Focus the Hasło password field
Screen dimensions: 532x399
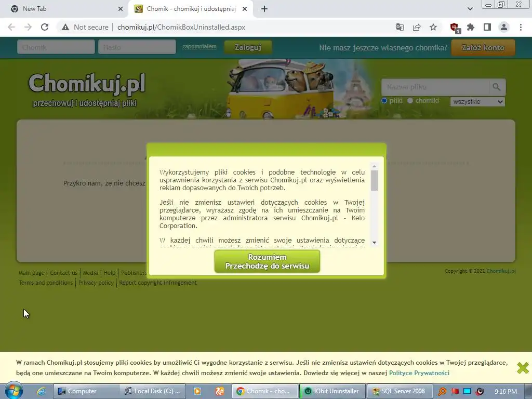click(x=137, y=47)
